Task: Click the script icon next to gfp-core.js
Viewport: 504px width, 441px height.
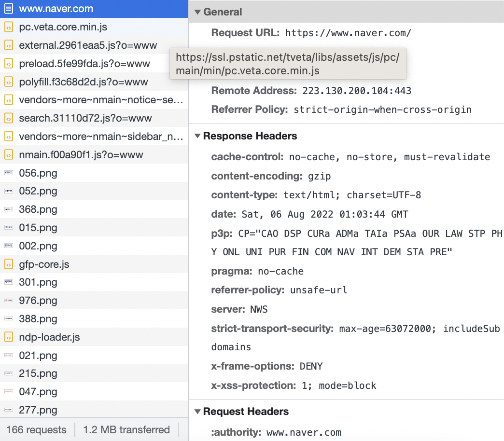Action: (9, 264)
